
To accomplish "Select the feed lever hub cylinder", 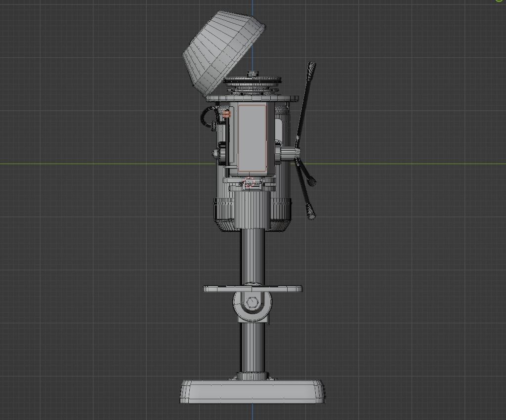I will point(290,154).
